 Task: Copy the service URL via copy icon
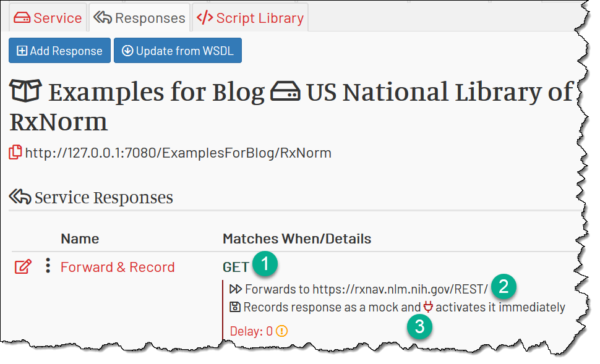[x=15, y=153]
